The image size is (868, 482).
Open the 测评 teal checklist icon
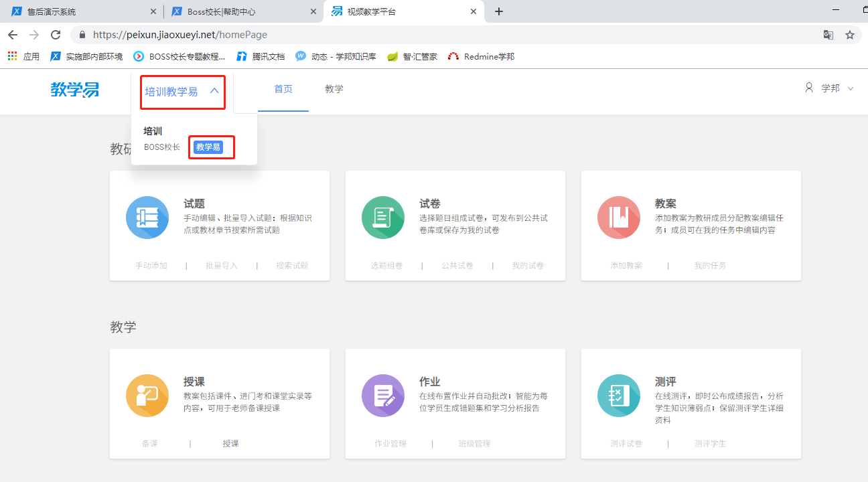[619, 396]
